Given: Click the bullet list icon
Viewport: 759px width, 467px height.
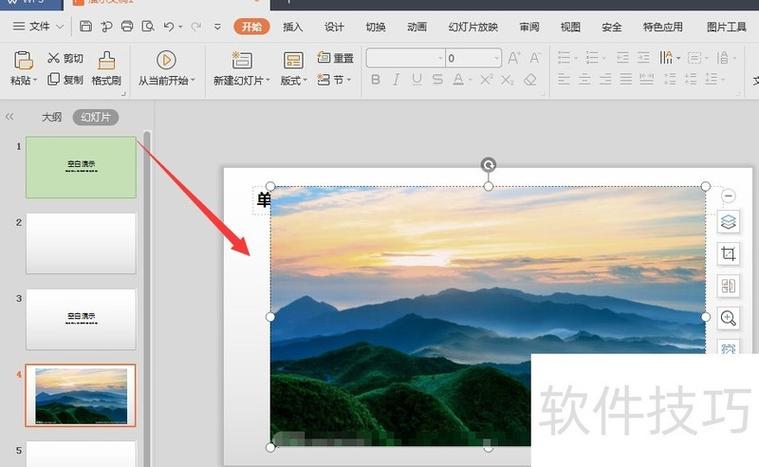Looking at the screenshot, I should click(564, 58).
